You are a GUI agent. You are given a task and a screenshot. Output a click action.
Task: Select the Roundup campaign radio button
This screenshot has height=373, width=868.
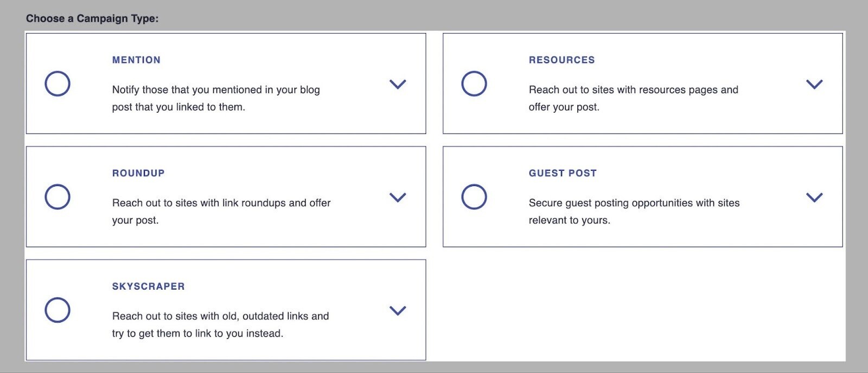[x=58, y=197]
